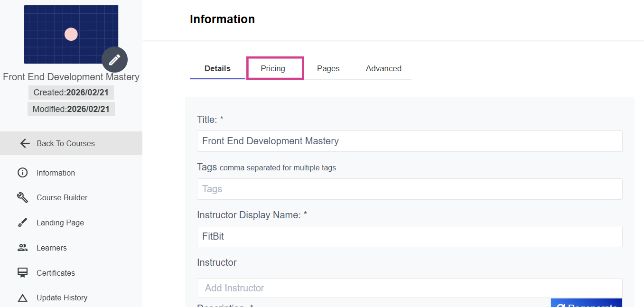Image resolution: width=644 pixels, height=307 pixels.
Task: Click the Information circle icon in sidebar
Action: [x=22, y=173]
